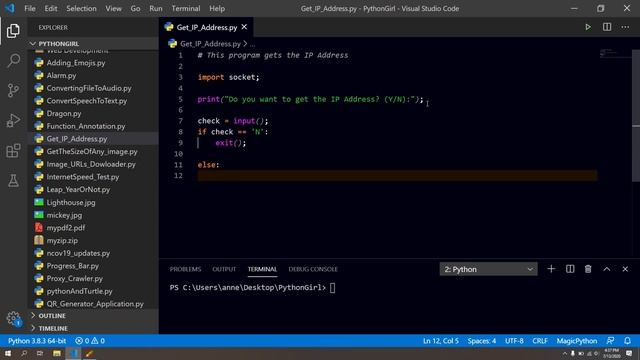Click the terminal prompt input area
The image size is (640, 360).
point(332,288)
